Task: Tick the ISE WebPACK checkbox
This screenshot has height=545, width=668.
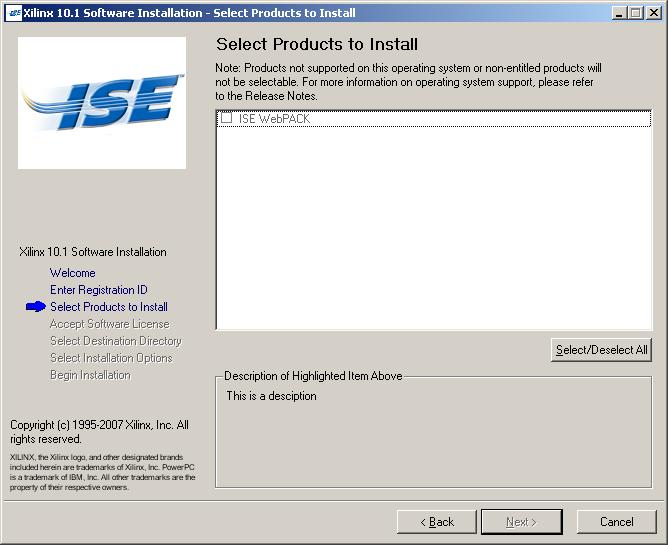Action: tap(227, 118)
